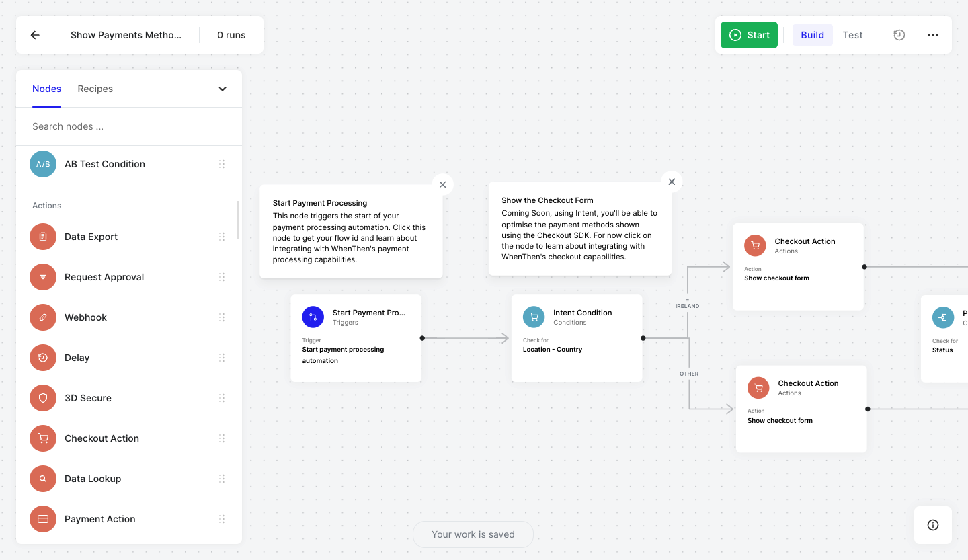This screenshot has height=560, width=968.
Task: Click the back arrow icon
Action: (x=35, y=35)
